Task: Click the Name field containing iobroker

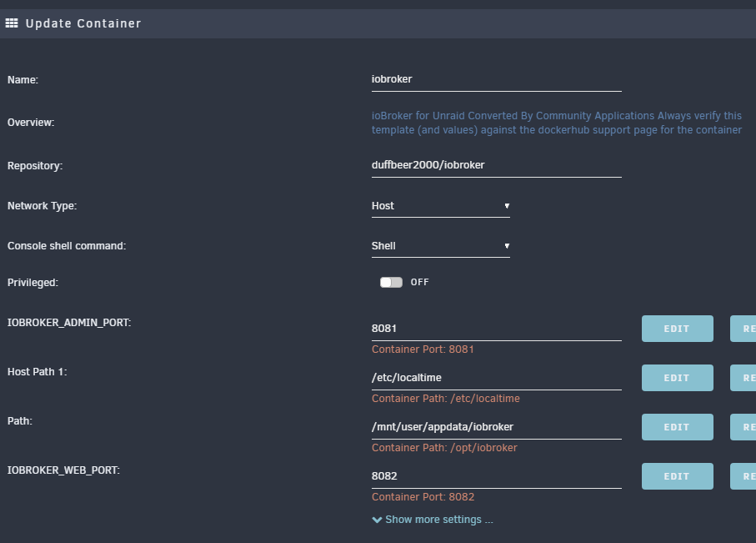Action: pos(497,79)
